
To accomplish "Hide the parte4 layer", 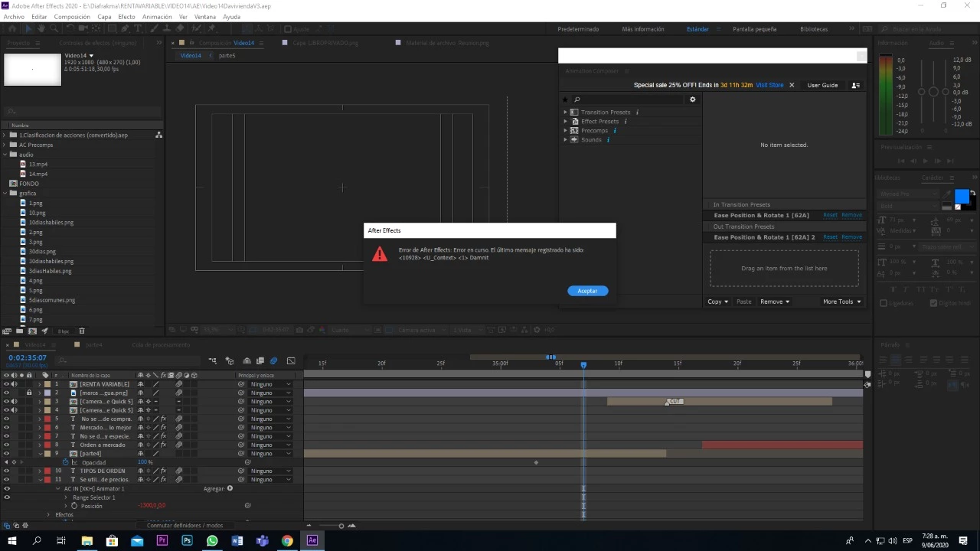I will click(7, 453).
